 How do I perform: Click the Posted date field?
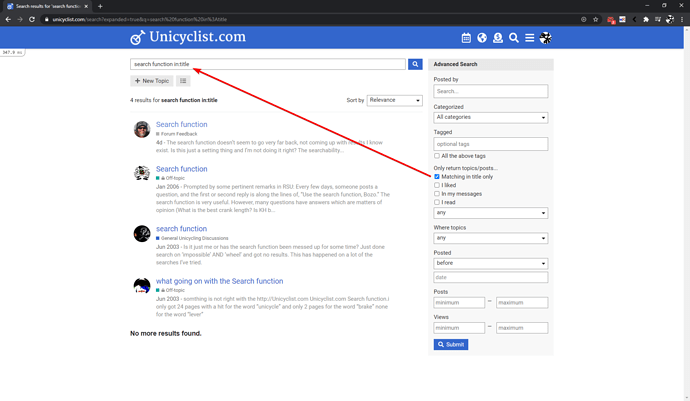coord(491,277)
